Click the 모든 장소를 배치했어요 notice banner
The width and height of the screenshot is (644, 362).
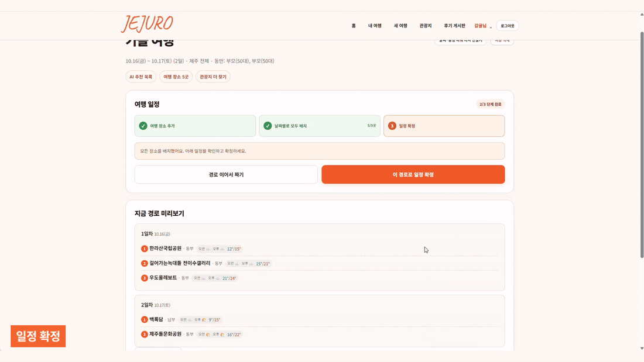(x=320, y=151)
